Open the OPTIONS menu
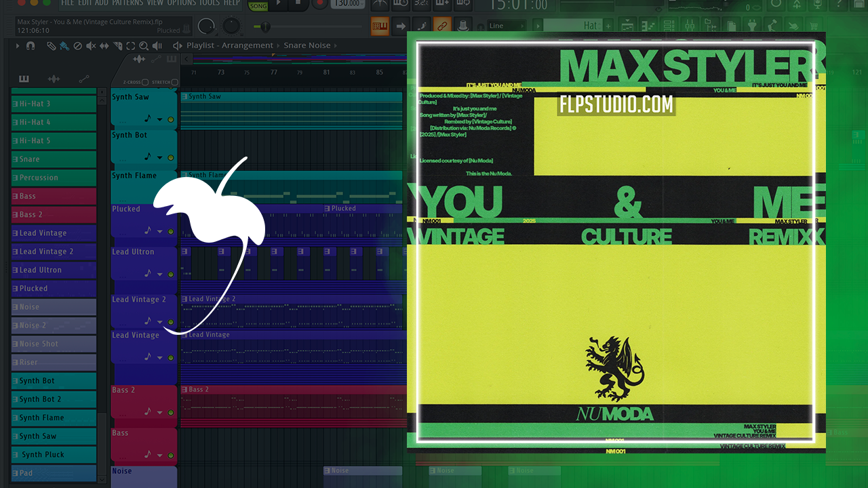The width and height of the screenshot is (868, 488). click(181, 3)
